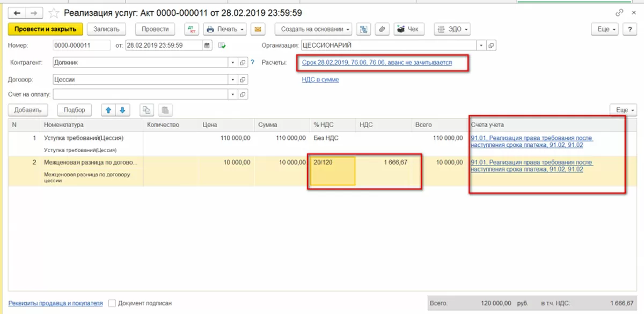Click the Счет на оплату field
Viewport: 644px width, 314px height.
pyautogui.click(x=141, y=94)
